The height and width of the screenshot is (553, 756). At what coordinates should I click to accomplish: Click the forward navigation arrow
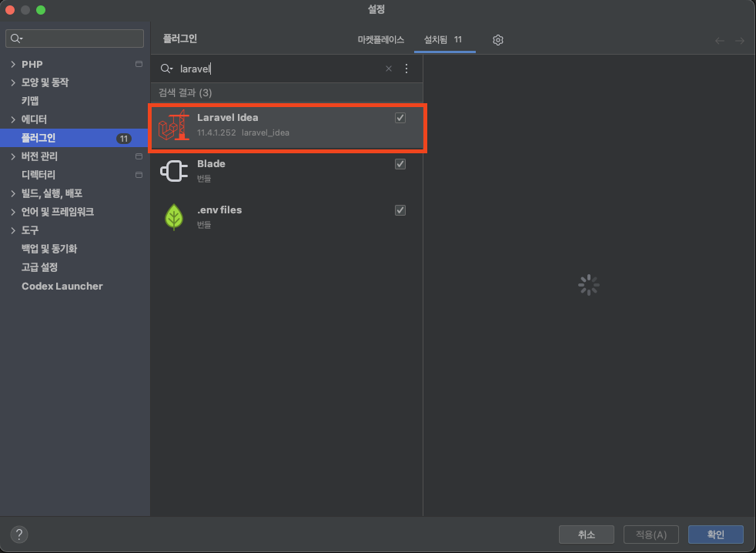[739, 40]
